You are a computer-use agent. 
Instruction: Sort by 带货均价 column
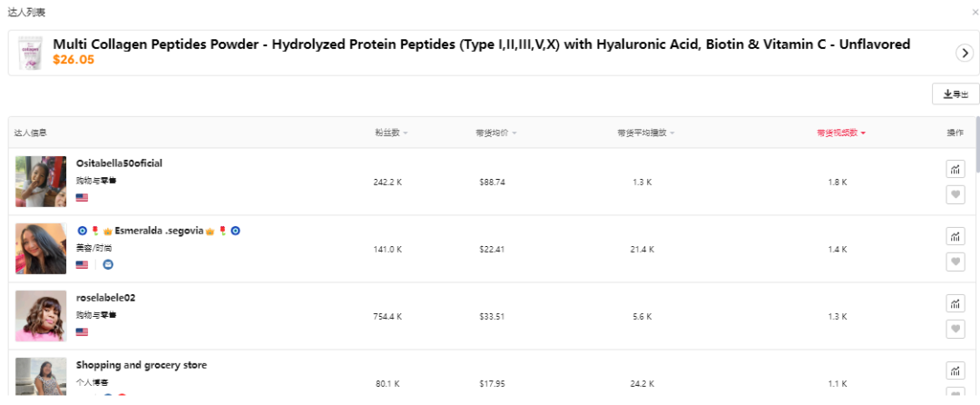pyautogui.click(x=495, y=133)
